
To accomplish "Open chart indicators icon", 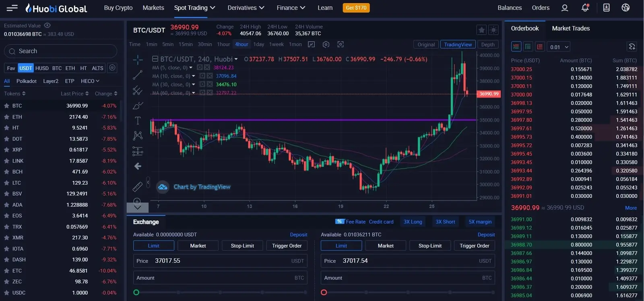I will (311, 44).
